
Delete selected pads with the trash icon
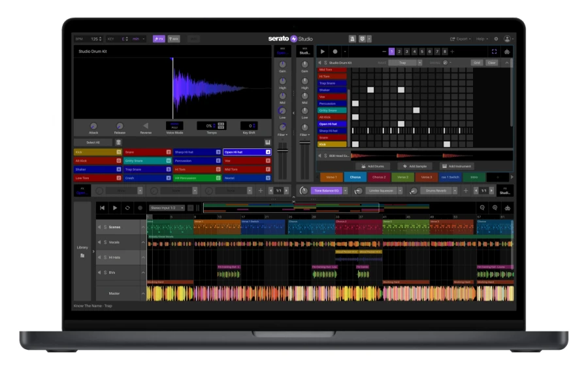click(x=118, y=143)
